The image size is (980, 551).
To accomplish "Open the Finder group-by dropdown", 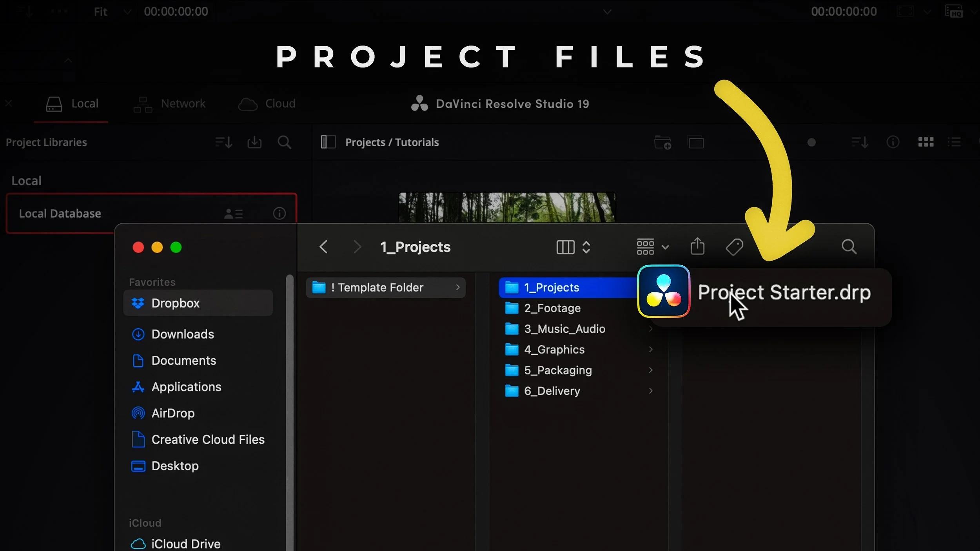I will click(x=652, y=247).
